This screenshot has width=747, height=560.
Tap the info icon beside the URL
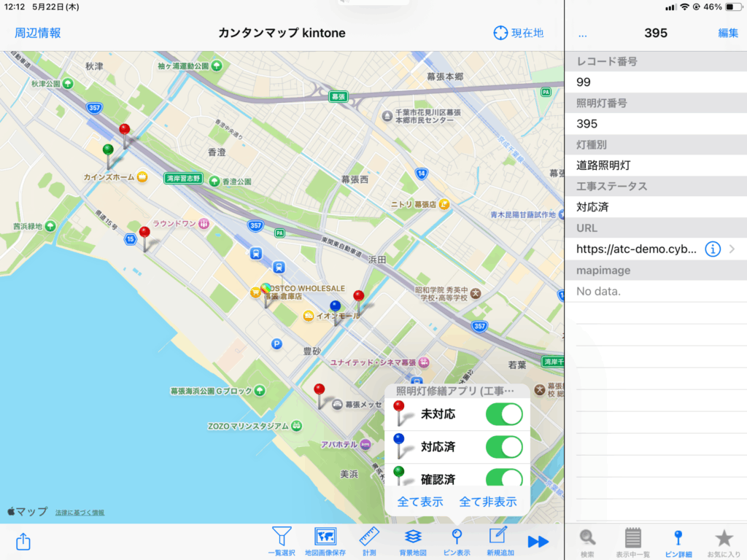click(713, 249)
